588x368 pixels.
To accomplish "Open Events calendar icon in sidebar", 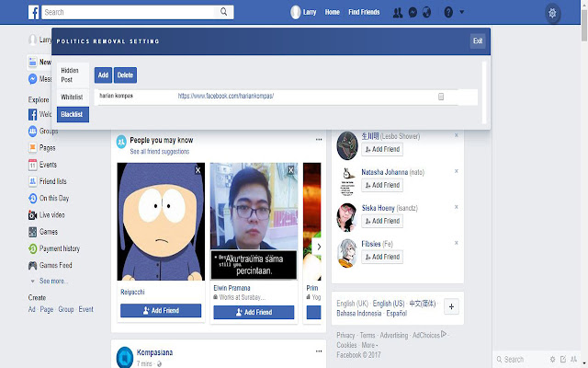I will click(x=33, y=165).
